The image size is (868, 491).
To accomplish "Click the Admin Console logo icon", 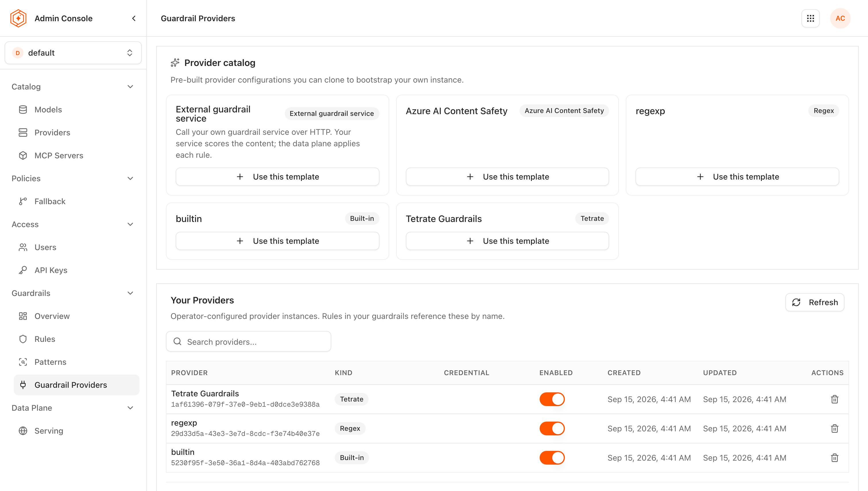I will coord(18,18).
